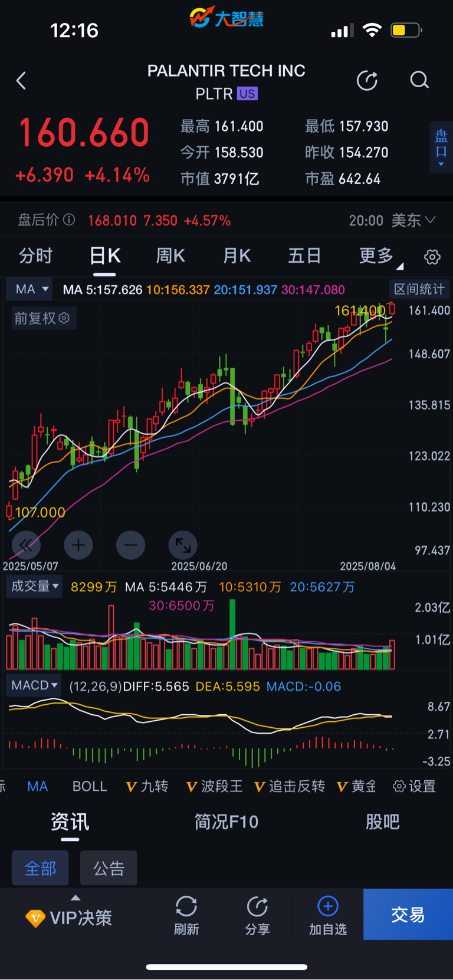Open the 简况F10 tab
This screenshot has width=453, height=980.
(226, 821)
